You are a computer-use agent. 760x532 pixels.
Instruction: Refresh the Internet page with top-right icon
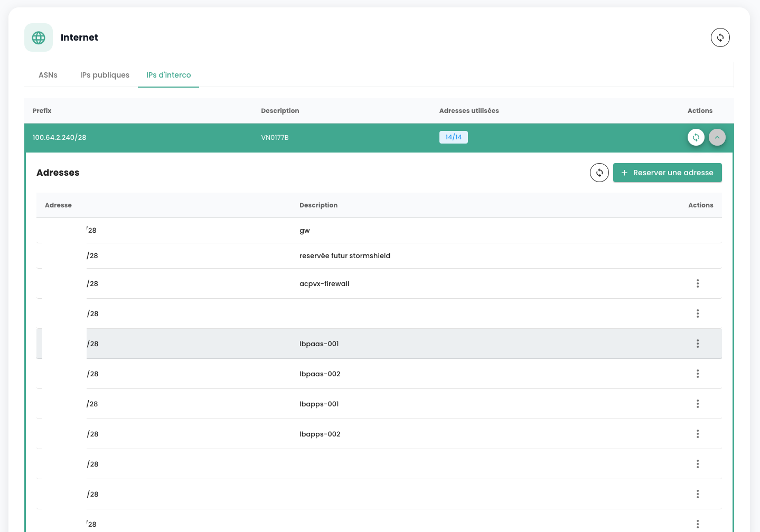click(x=720, y=37)
